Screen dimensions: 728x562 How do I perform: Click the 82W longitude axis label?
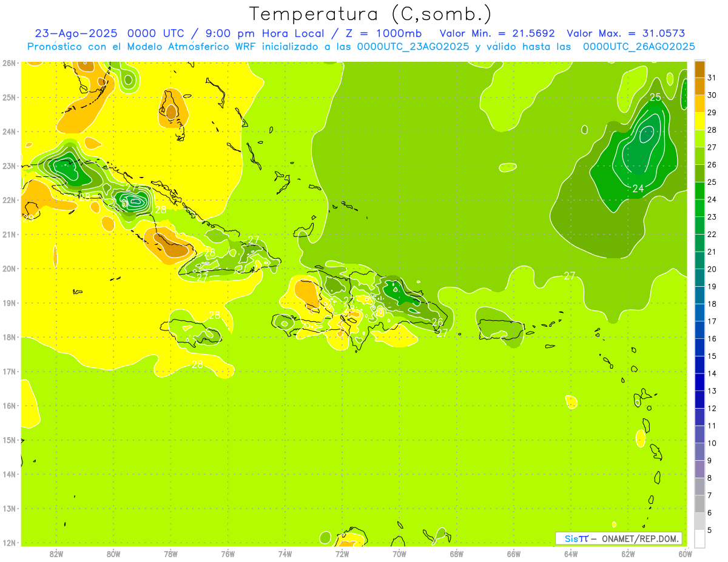pyautogui.click(x=56, y=553)
